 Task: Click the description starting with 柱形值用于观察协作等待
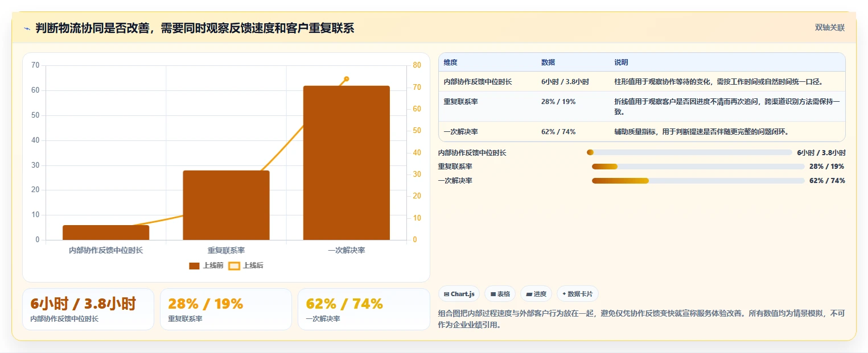click(718, 82)
